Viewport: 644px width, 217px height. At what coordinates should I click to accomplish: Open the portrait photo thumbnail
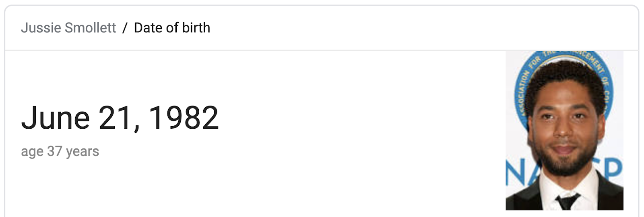pyautogui.click(x=564, y=130)
